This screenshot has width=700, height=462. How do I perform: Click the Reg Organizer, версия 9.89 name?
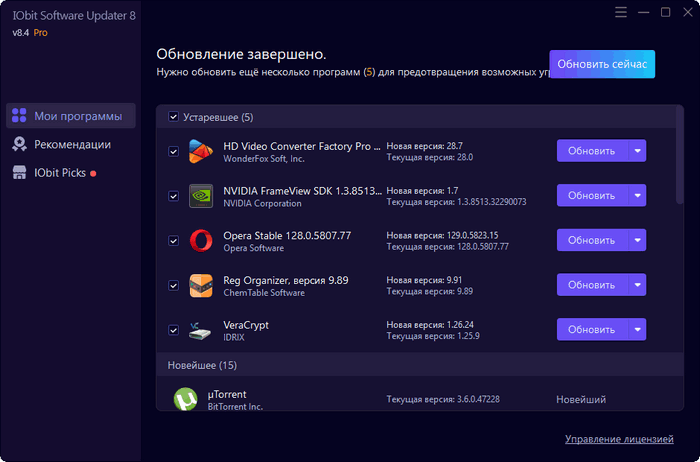point(286,280)
